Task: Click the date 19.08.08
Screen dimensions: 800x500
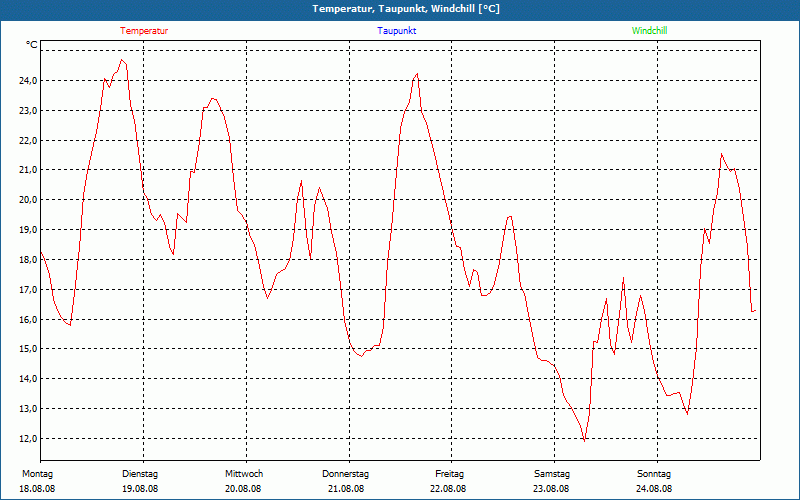Action: [x=140, y=489]
